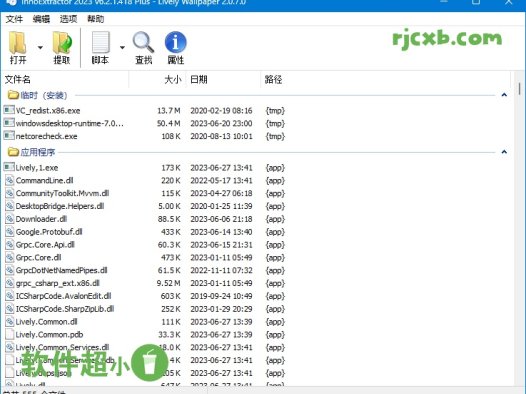Open the 编辑 menu
This screenshot has width=526, height=394.
[41, 19]
